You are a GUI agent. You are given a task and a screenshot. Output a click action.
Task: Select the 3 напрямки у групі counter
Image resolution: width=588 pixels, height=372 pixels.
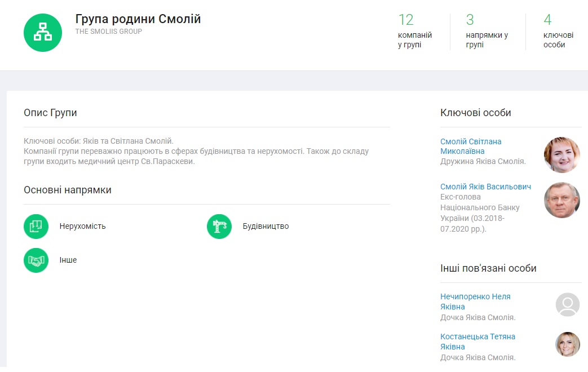coord(487,32)
